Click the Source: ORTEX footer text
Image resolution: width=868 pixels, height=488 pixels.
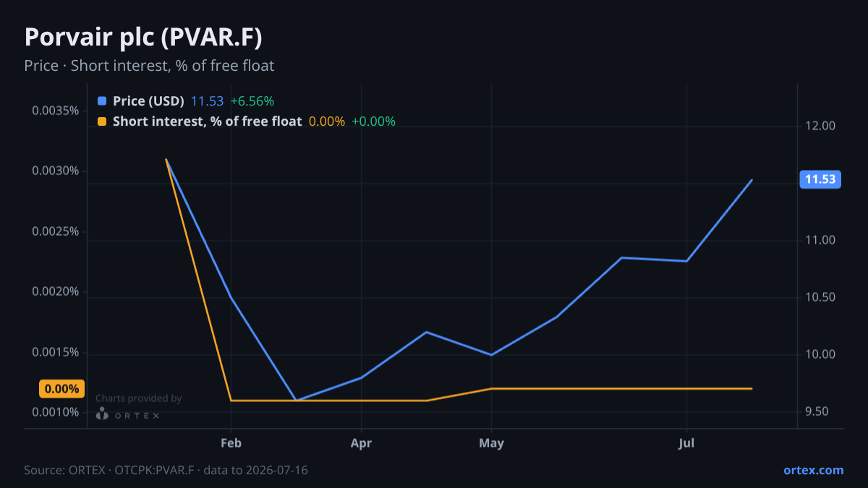click(x=166, y=470)
